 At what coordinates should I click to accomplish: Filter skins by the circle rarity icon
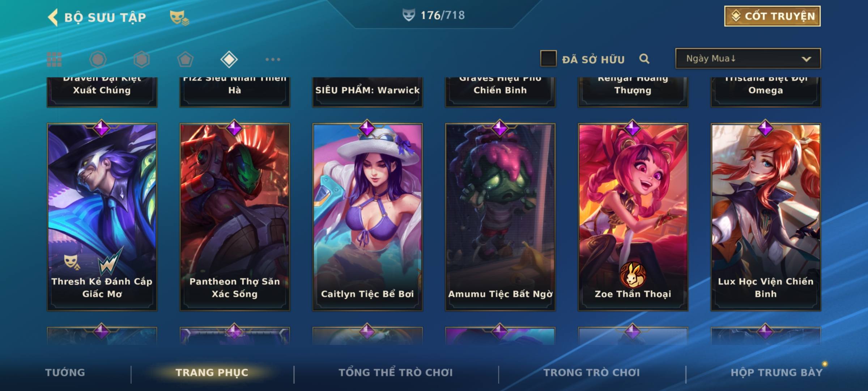coord(98,59)
